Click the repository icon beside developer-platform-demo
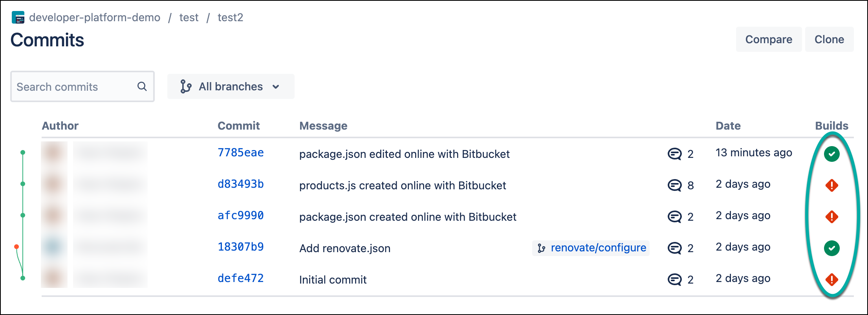The height and width of the screenshot is (315, 868). (x=18, y=18)
